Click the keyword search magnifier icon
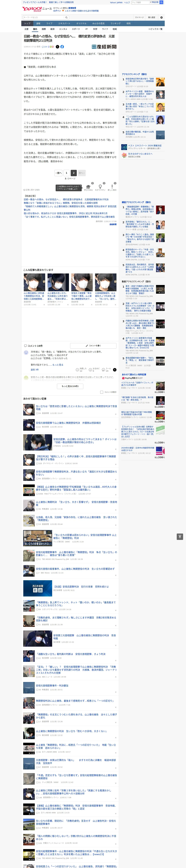 pos(66,17)
